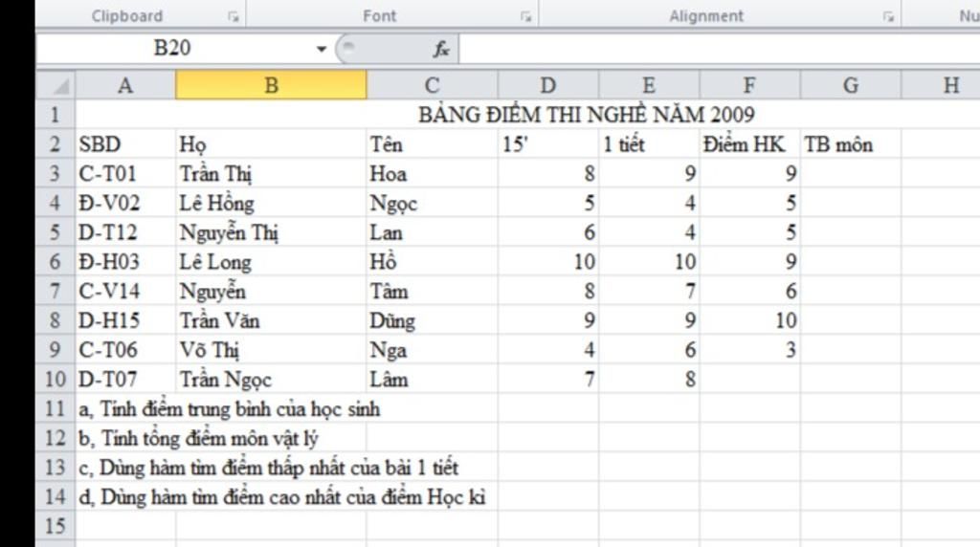Click the Điểm HK value 3 for Nga
The height and width of the screenshot is (547, 980).
point(749,350)
